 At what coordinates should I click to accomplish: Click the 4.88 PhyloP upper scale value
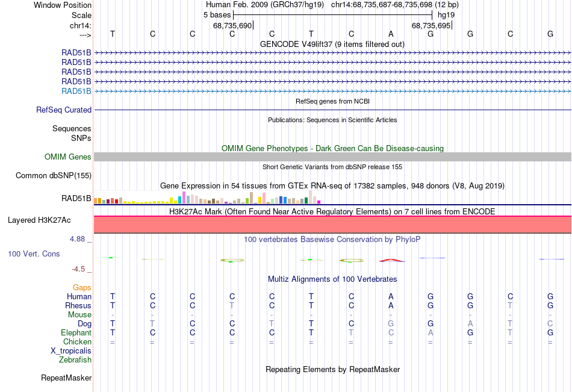coord(77,239)
